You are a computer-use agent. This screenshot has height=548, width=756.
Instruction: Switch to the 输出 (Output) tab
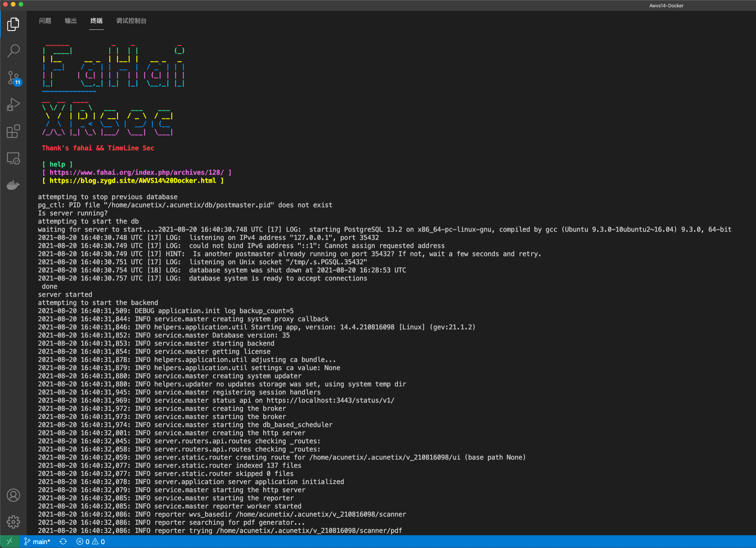click(x=71, y=21)
